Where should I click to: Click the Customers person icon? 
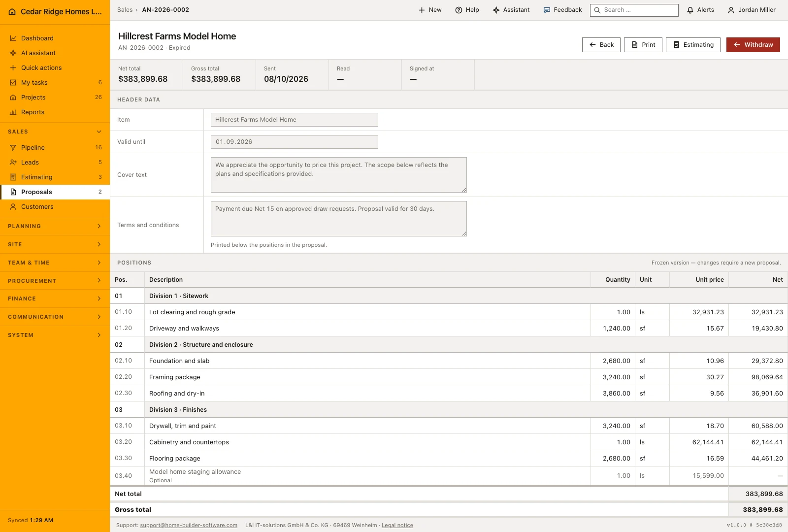point(13,207)
